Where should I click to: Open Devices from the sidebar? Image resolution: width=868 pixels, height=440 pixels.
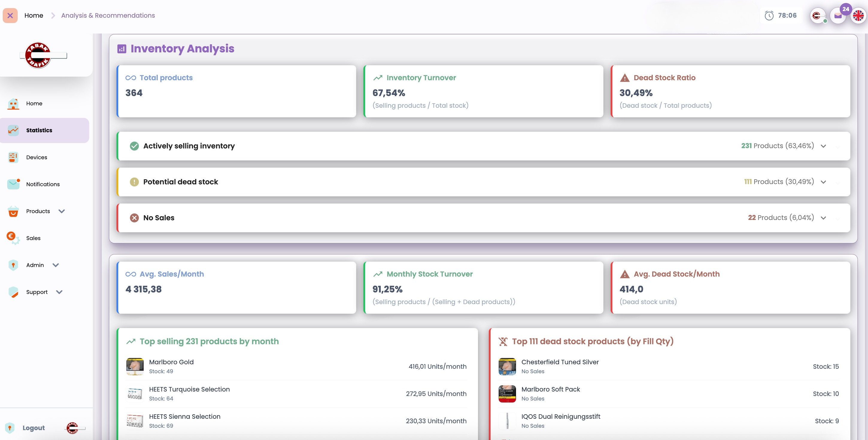click(x=13, y=157)
